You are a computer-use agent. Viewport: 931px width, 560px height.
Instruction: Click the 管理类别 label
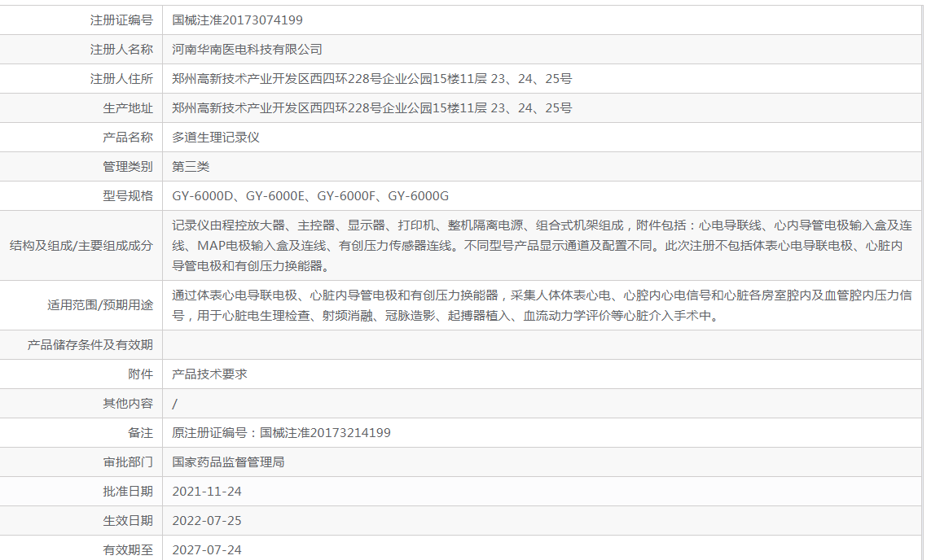128,167
